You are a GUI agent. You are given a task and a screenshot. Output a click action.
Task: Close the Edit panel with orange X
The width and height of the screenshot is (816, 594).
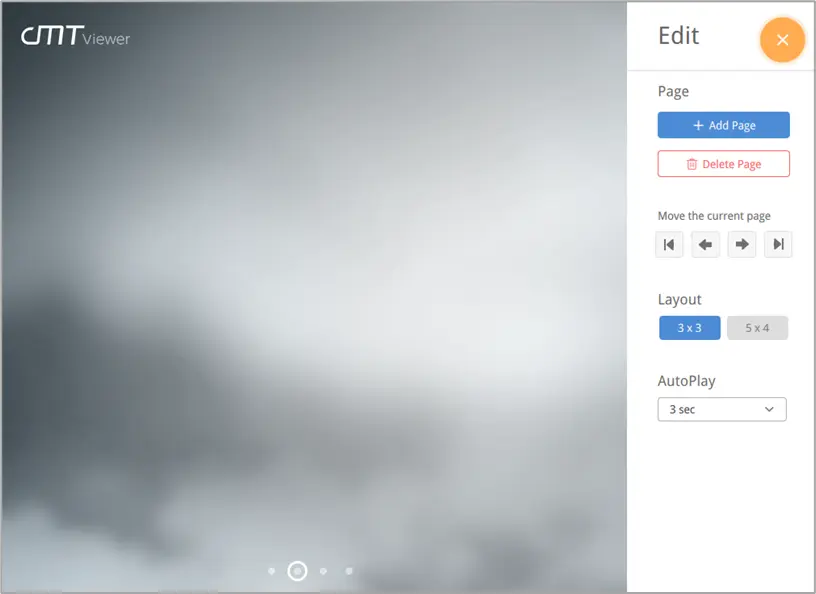[782, 40]
